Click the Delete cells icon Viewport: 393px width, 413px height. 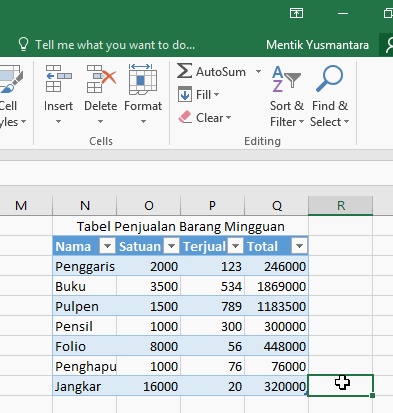pos(101,79)
